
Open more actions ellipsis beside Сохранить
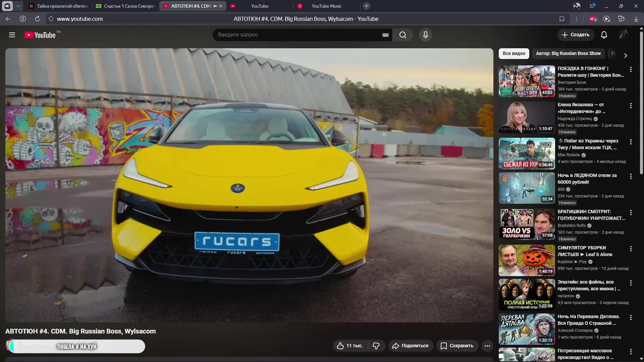(x=487, y=346)
